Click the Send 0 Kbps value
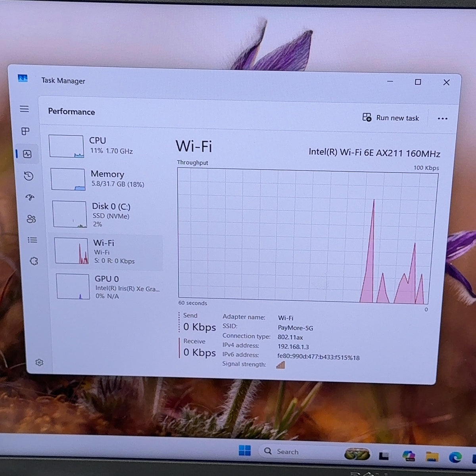This screenshot has width=476, height=476. tap(200, 327)
